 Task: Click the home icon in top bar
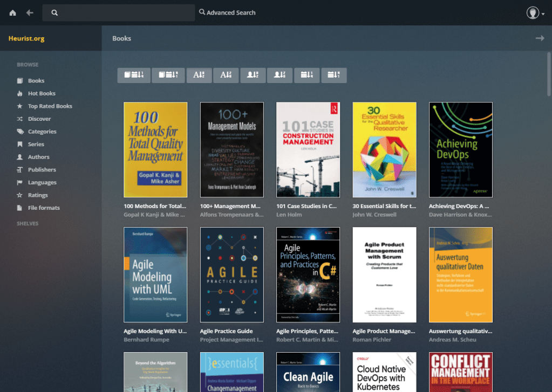pos(12,13)
